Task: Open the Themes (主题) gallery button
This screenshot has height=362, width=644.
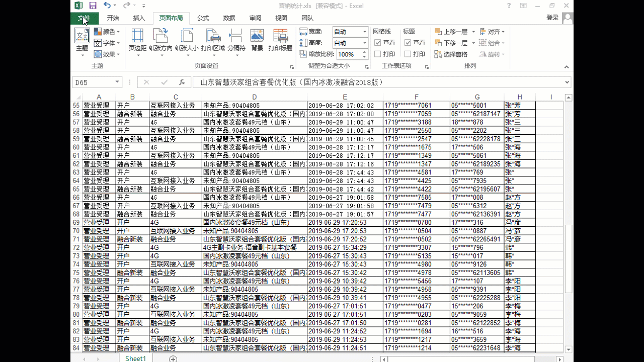Action: (x=82, y=42)
